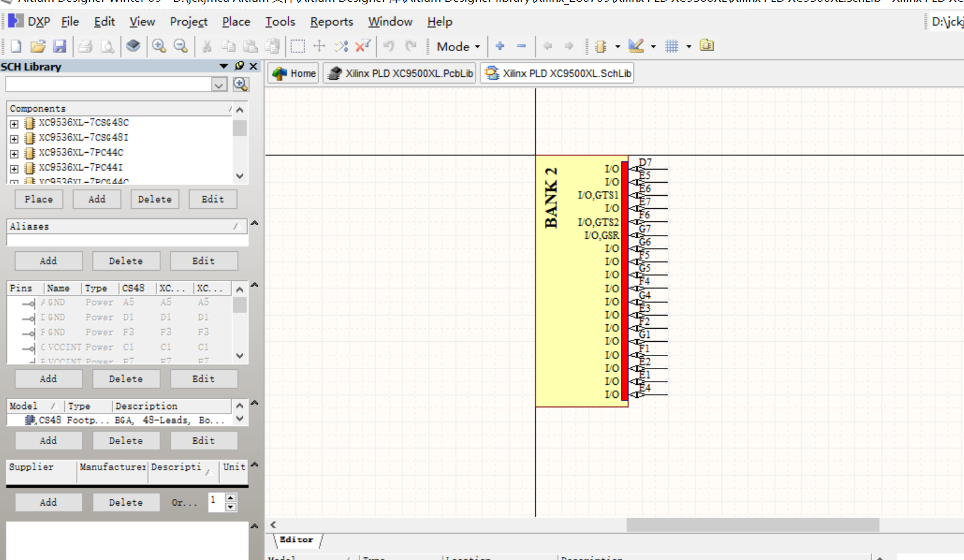Viewport: 964px width, 560px height.
Task: Open the component filter combo box dropdown
Action: coord(219,84)
